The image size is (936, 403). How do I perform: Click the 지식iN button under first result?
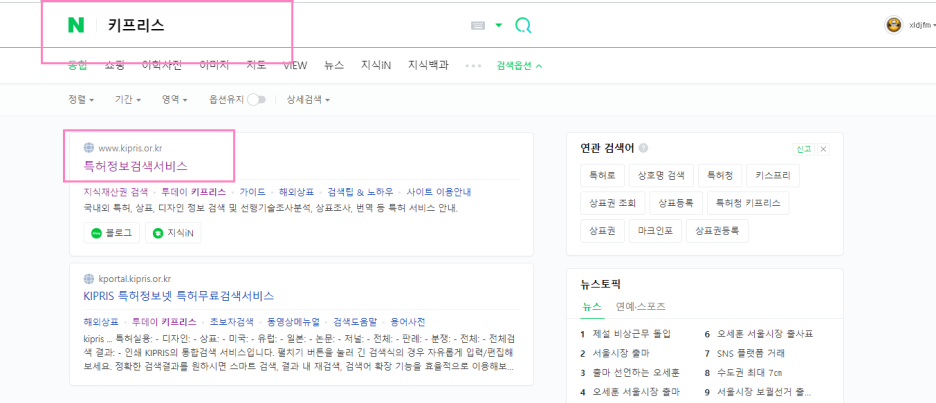click(x=173, y=233)
